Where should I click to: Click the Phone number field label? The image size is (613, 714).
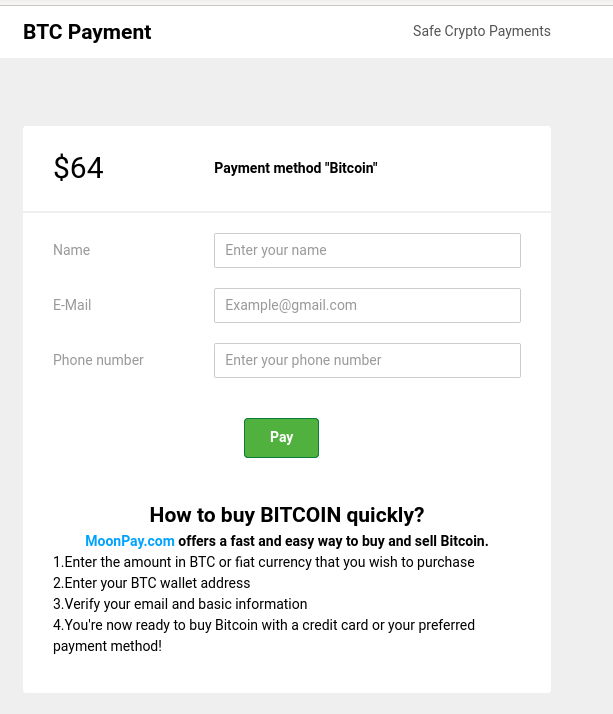pyautogui.click(x=98, y=360)
